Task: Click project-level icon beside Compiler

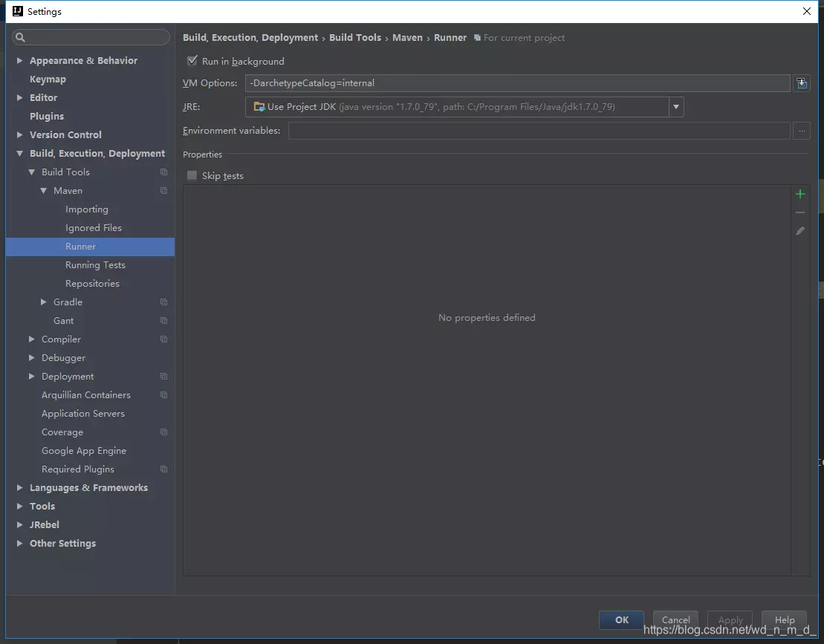Action: [163, 339]
